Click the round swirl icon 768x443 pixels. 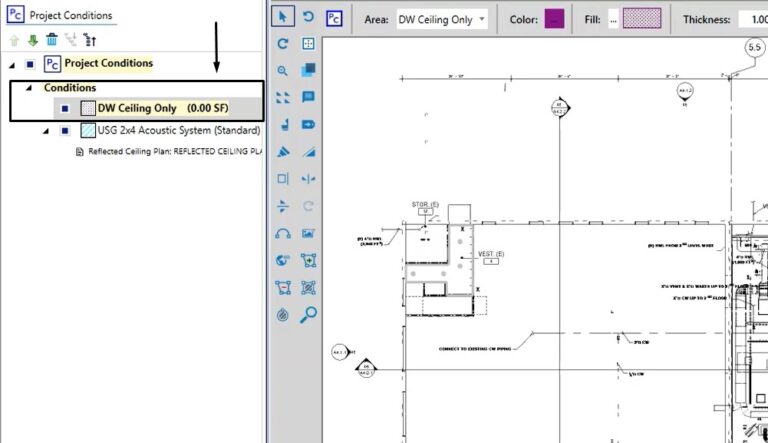coord(283,315)
